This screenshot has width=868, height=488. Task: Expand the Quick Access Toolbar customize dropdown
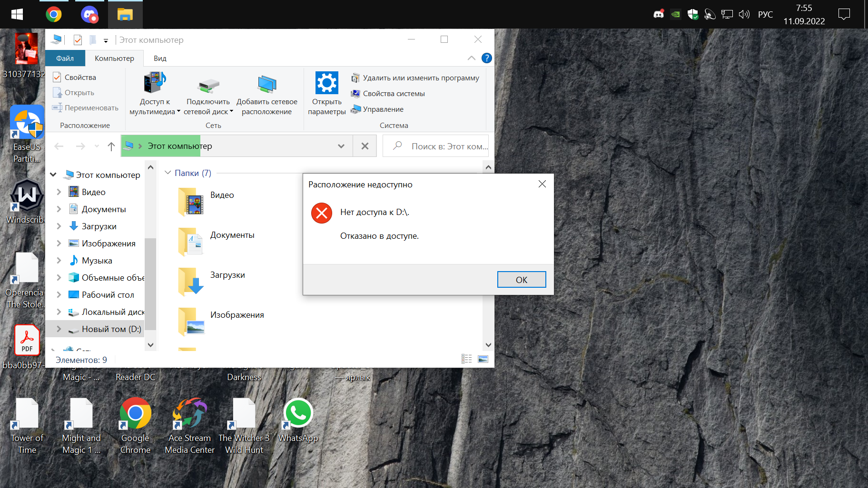(106, 40)
